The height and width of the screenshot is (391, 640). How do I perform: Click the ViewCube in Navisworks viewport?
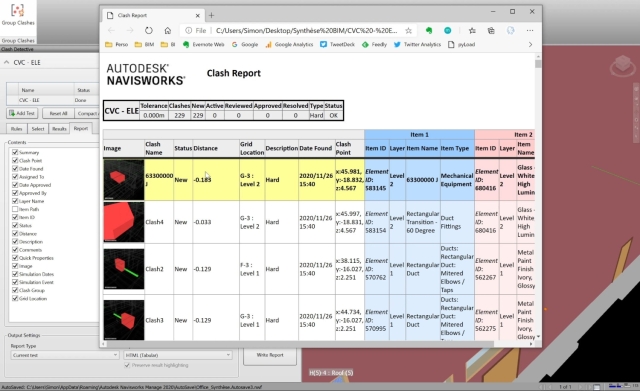622,65
